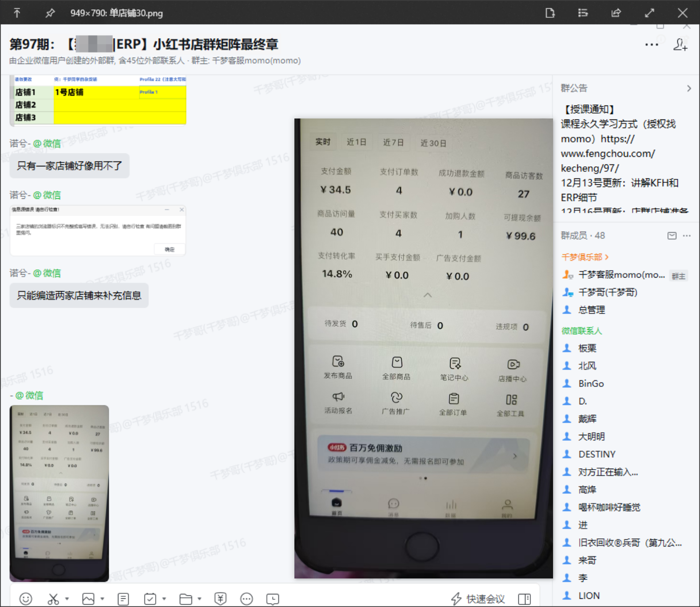700x607 pixels.
Task: Click the calendar checkmark icon
Action: [150, 599]
